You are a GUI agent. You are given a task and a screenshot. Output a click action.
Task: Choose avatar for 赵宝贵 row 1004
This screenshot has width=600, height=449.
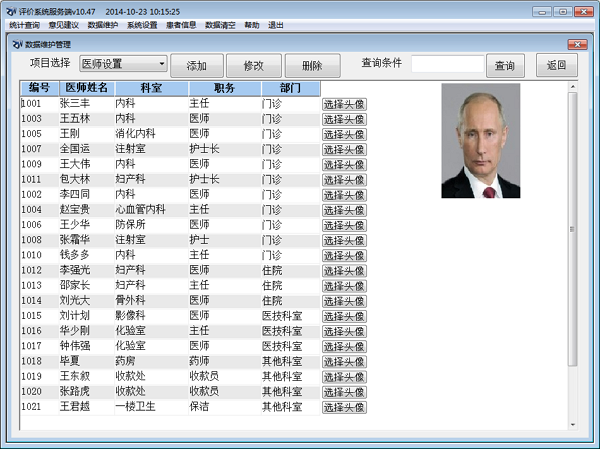click(344, 211)
